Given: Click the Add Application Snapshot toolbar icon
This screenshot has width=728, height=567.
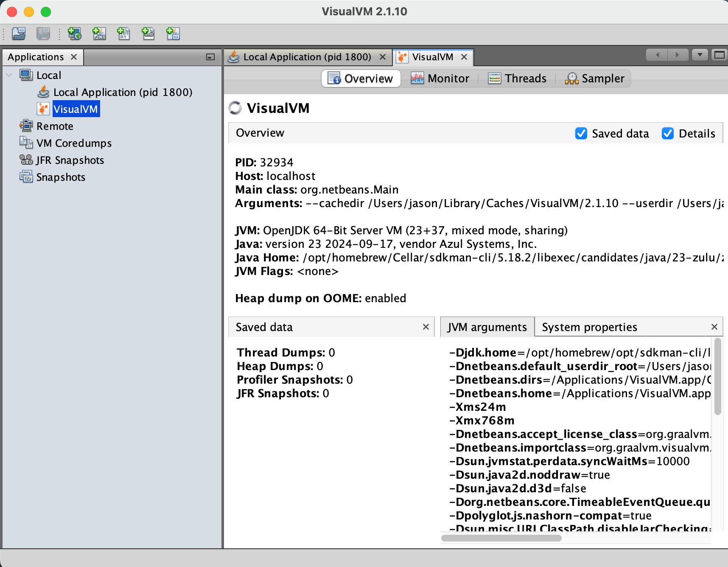Looking at the screenshot, I should (173, 34).
